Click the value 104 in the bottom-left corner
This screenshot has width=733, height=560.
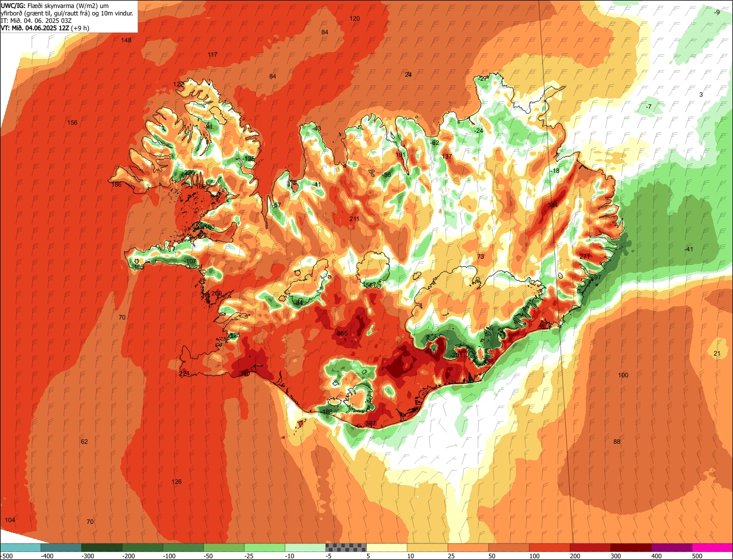click(10, 519)
